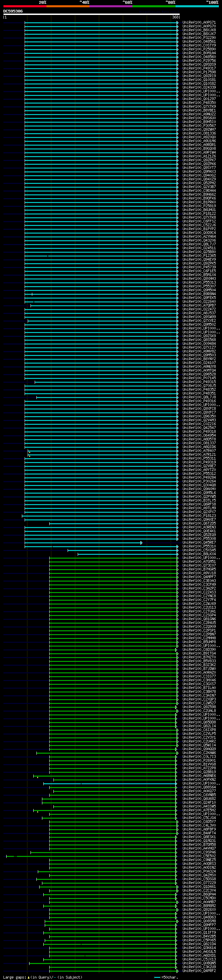Select the UniRef100_B8YBE1 label
Screen dimensions: 222x980
[x=199, y=110]
